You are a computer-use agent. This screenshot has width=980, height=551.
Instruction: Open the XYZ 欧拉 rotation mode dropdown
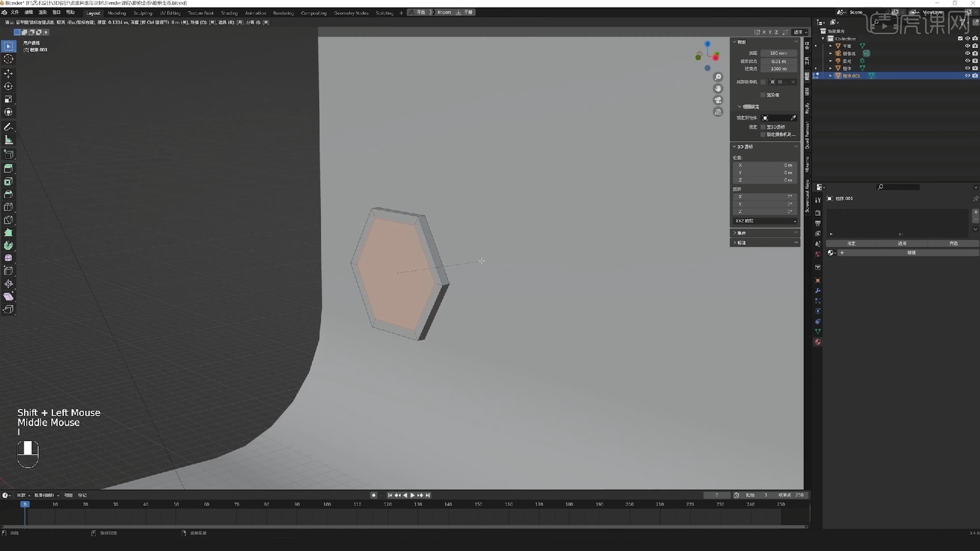[765, 221]
